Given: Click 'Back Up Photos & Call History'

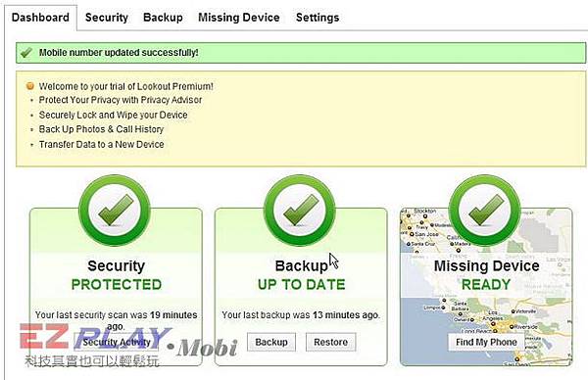Looking at the screenshot, I should pos(101,129).
